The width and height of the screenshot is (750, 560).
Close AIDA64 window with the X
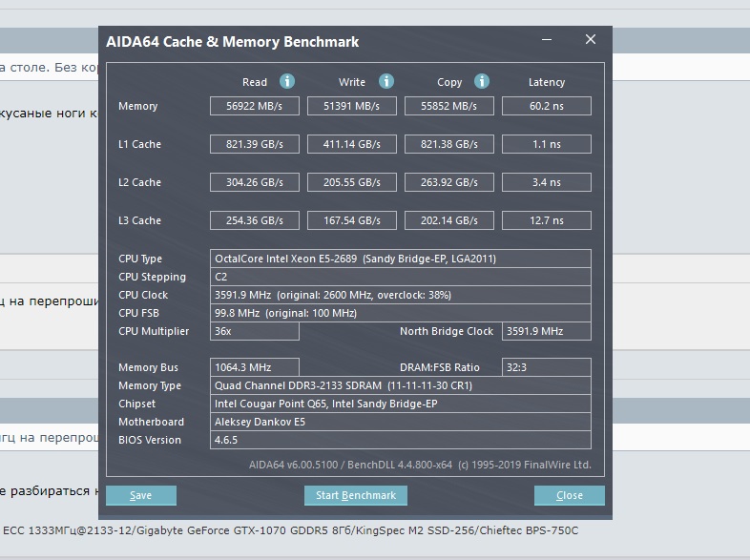click(x=591, y=39)
